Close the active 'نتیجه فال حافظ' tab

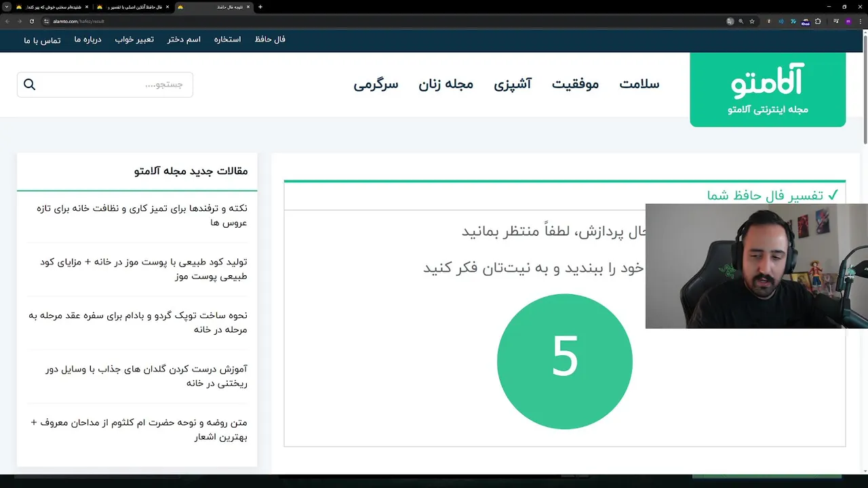[x=248, y=7]
